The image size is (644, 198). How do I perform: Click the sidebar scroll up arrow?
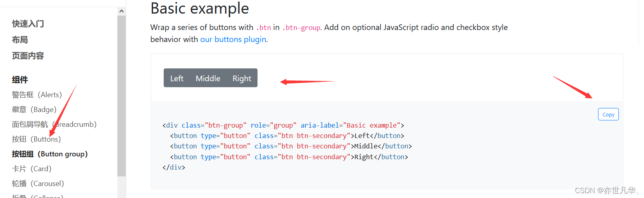(121, 11)
